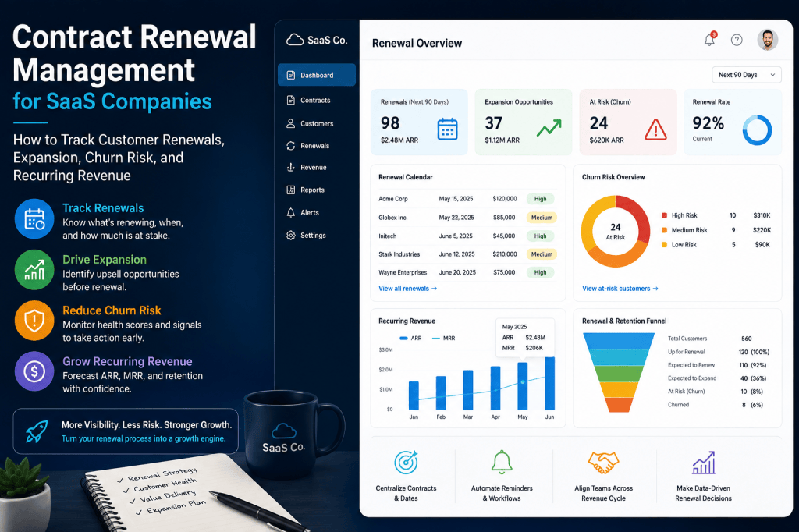
Task: Click the Align Teams handshake icon
Action: click(x=603, y=463)
